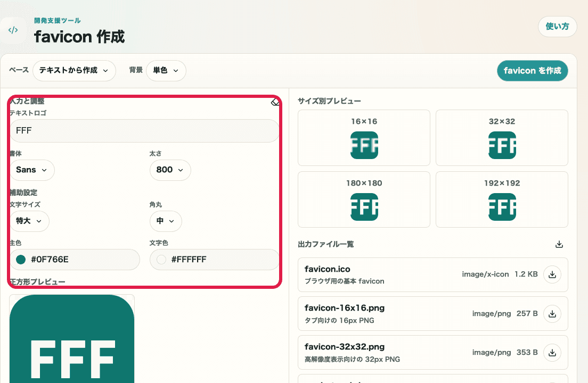
Task: Open the 文字サイズ dropdown showing 特大
Action: click(x=29, y=221)
